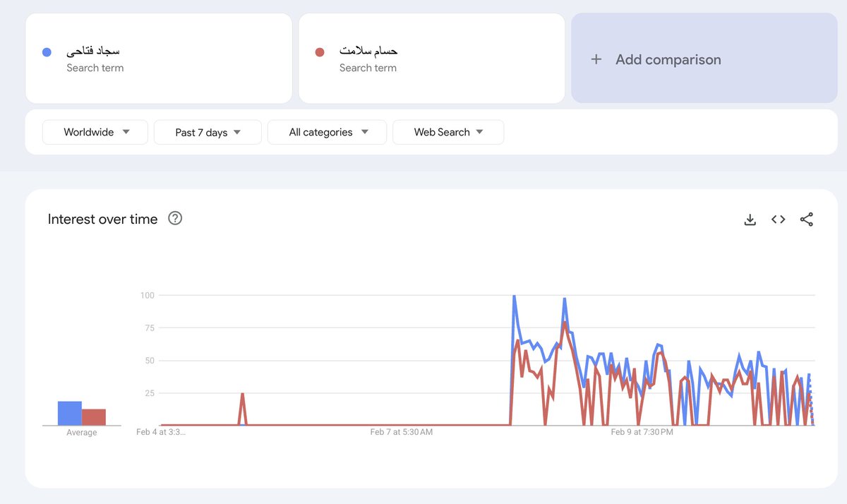
Task: Click the blue peak at 100
Action: click(x=514, y=296)
